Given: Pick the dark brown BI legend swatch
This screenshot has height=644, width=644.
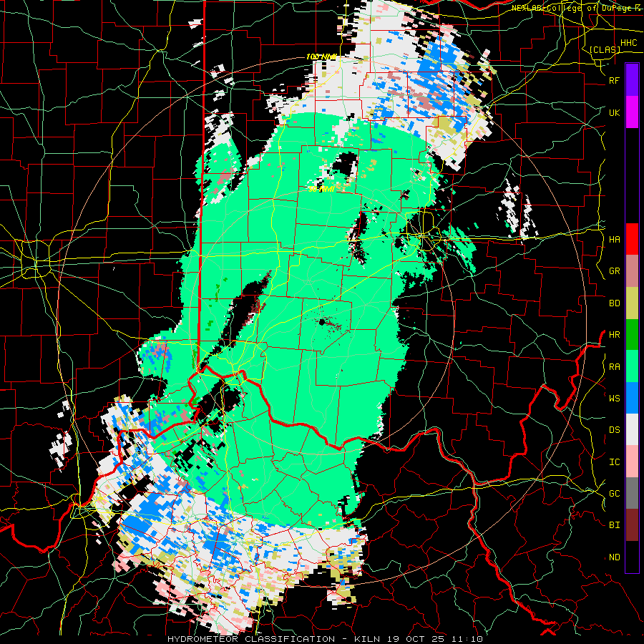Looking at the screenshot, I should pos(632,525).
